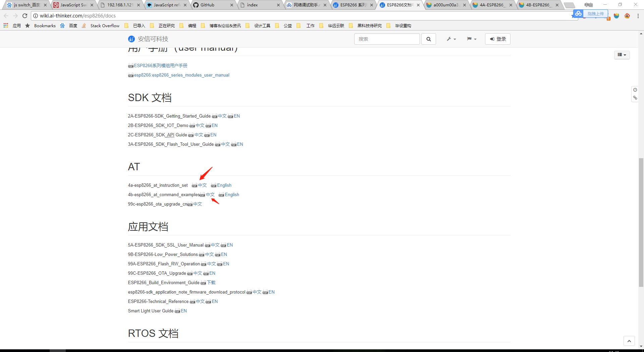Switch to the 4A-ESP8266 tab
This screenshot has width=644, height=352.
(492, 5)
